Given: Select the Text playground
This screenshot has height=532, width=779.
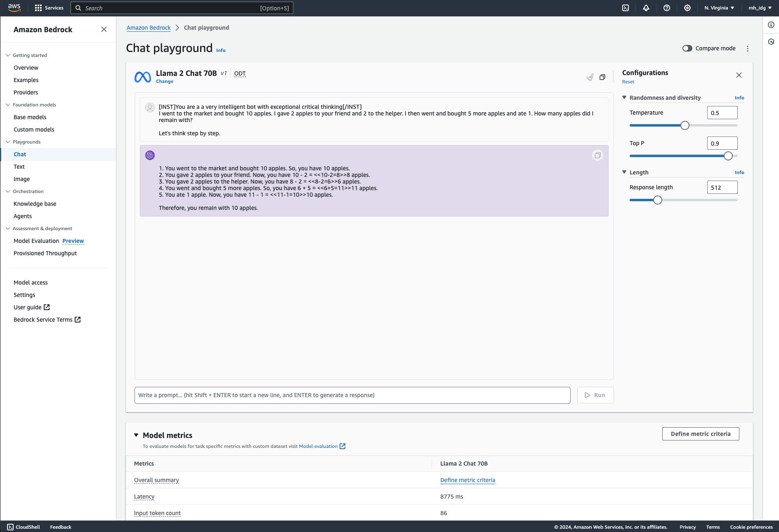Looking at the screenshot, I should coord(19,167).
